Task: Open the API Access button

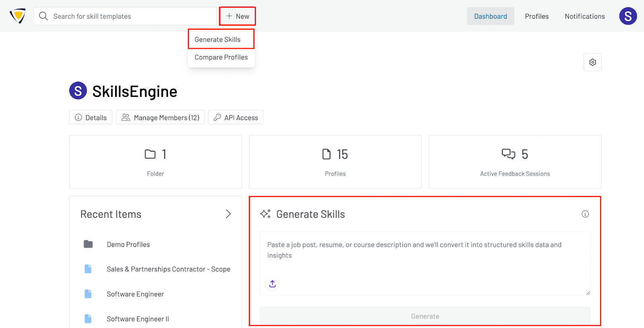Action: pyautogui.click(x=236, y=117)
